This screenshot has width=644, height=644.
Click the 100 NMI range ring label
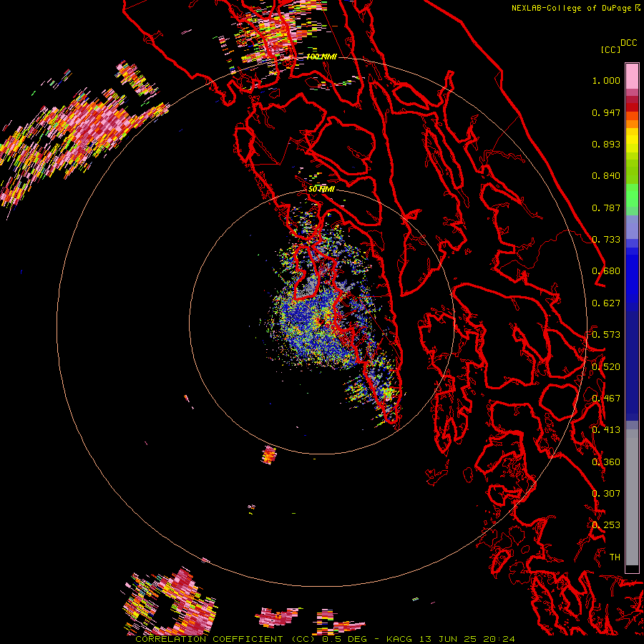(x=321, y=57)
